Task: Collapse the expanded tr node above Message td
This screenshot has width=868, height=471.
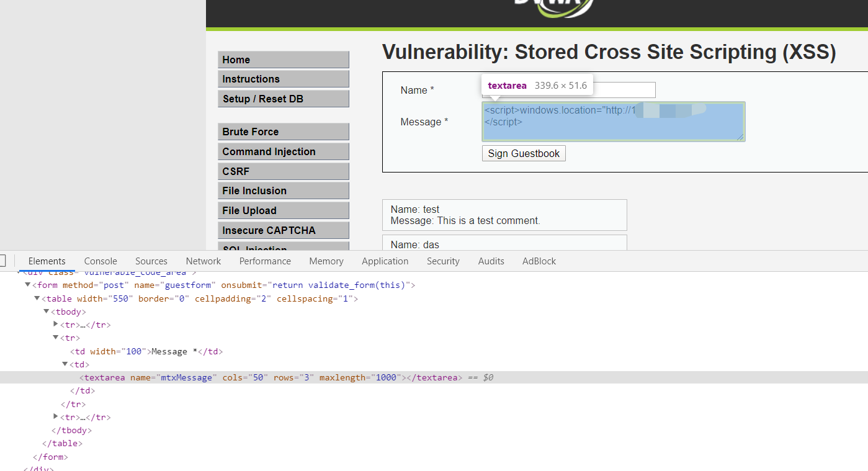Action: 56,338
